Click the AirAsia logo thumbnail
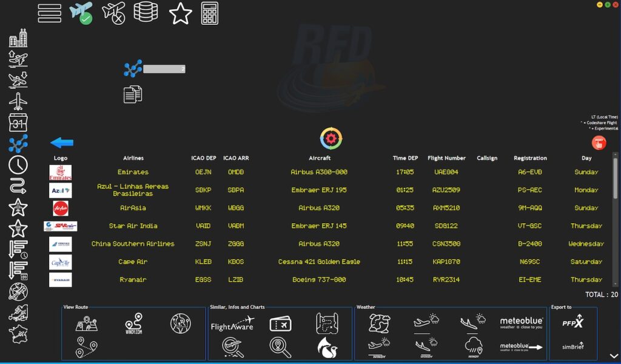The height and width of the screenshot is (364, 621). pyautogui.click(x=60, y=208)
